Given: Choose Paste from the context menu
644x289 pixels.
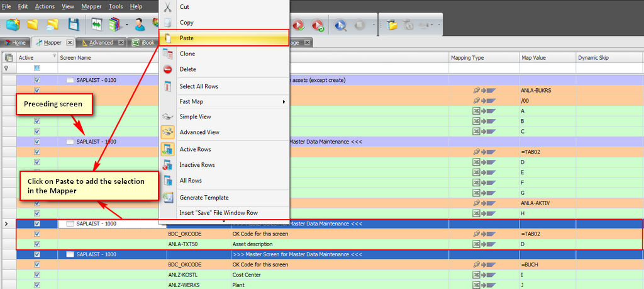Looking at the screenshot, I should coord(187,38).
